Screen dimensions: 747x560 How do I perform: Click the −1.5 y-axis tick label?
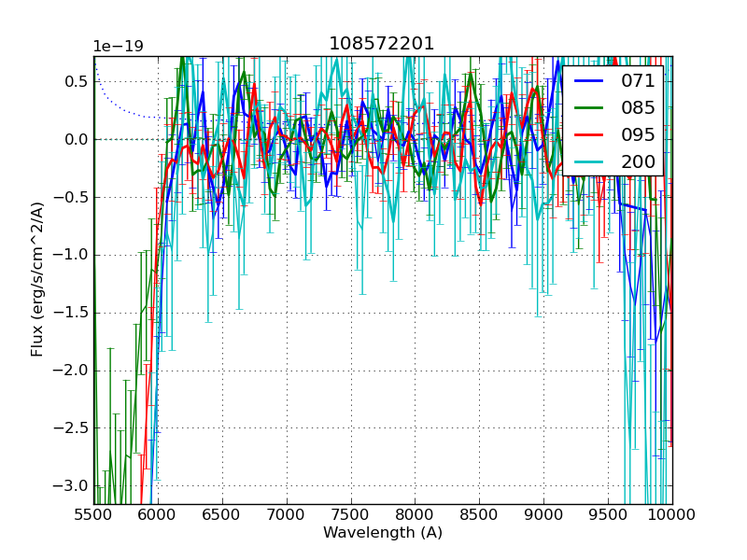[x=69, y=313]
